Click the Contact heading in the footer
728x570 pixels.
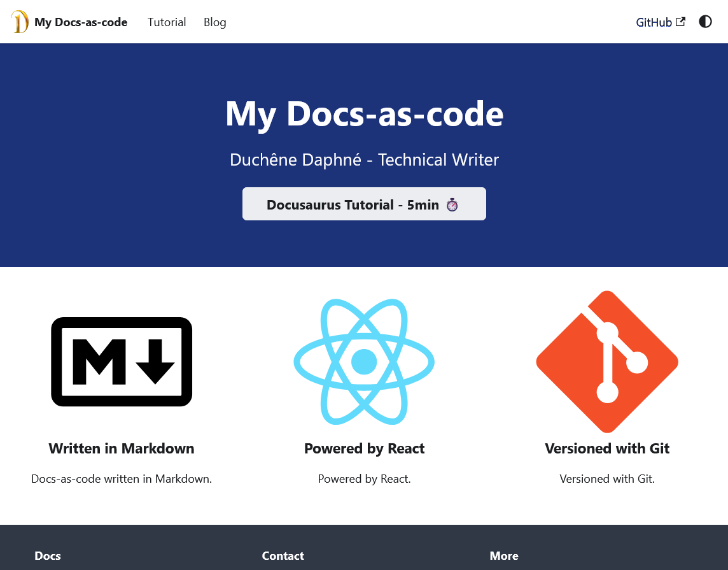(283, 555)
